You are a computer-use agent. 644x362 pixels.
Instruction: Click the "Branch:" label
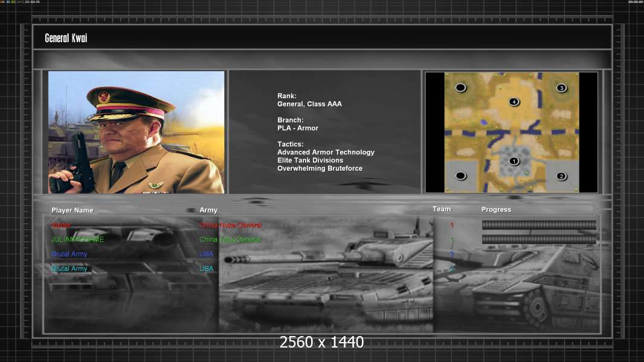pyautogui.click(x=291, y=120)
